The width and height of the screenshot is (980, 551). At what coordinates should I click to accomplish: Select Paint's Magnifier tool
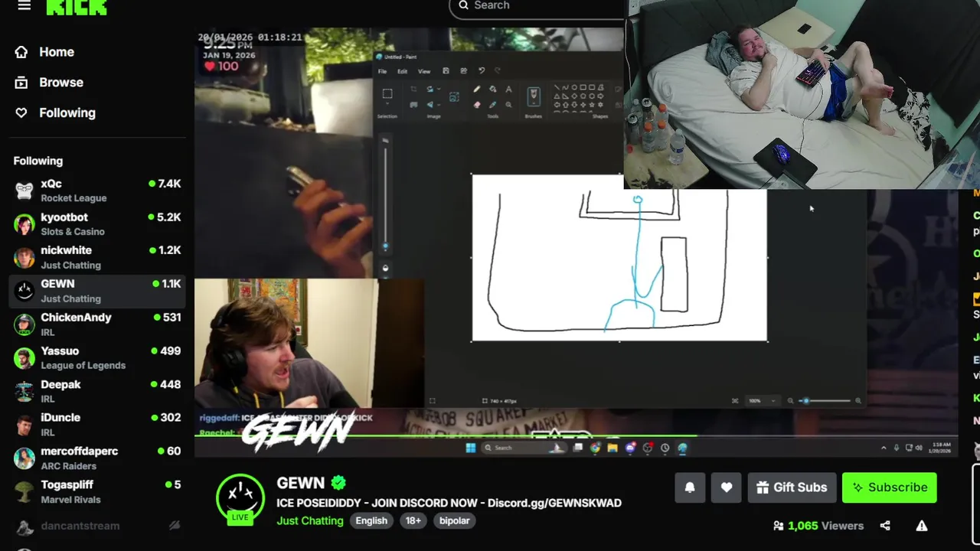click(508, 105)
